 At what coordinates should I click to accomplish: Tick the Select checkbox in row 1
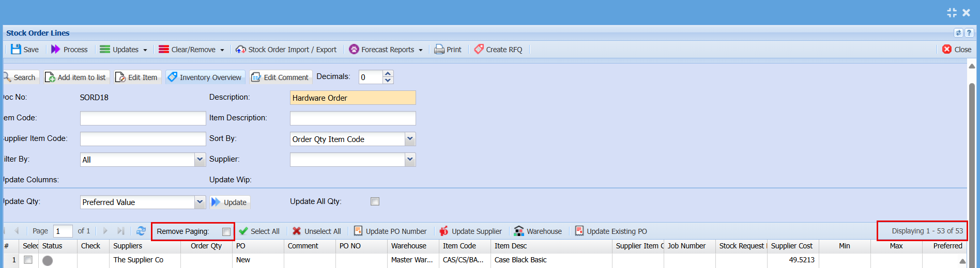[28, 260]
